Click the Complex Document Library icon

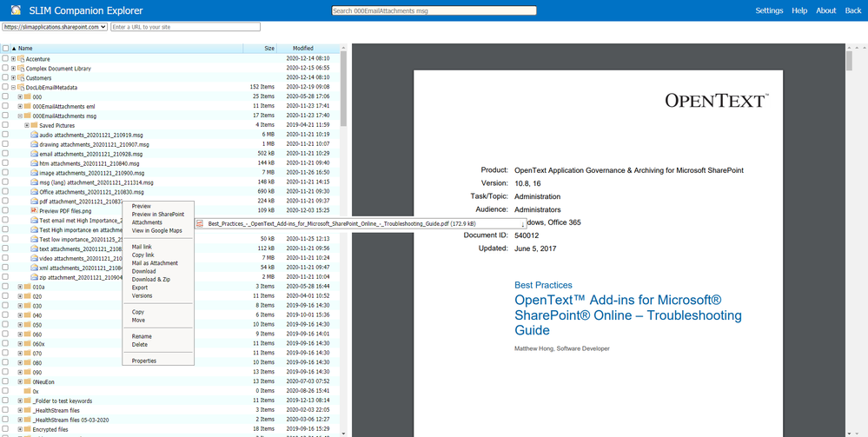(x=21, y=69)
